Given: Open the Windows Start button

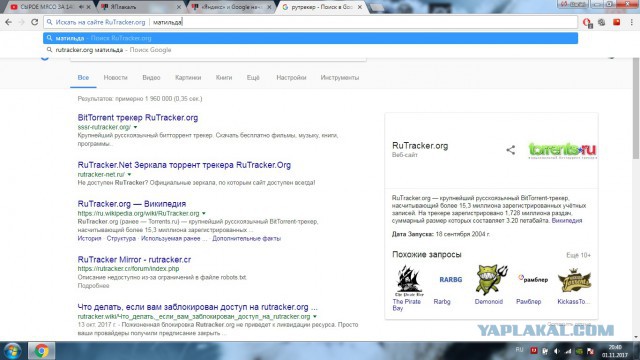Looking at the screenshot, I should (x=12, y=351).
